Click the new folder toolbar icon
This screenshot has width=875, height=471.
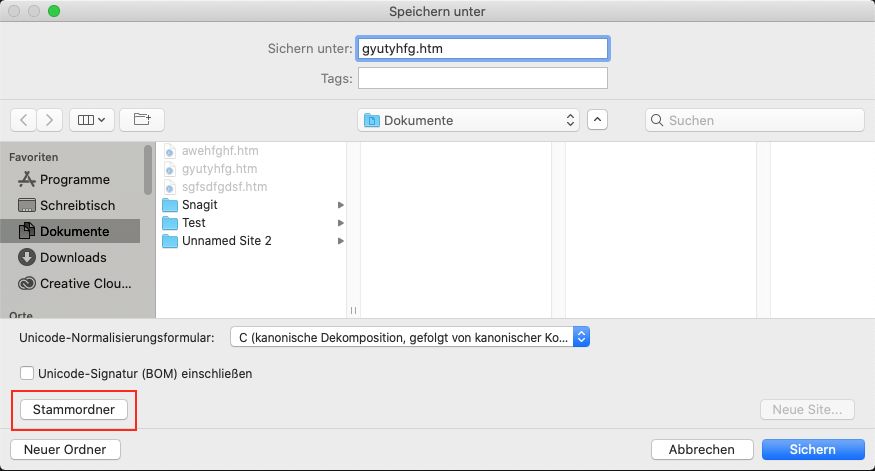pyautogui.click(x=142, y=120)
